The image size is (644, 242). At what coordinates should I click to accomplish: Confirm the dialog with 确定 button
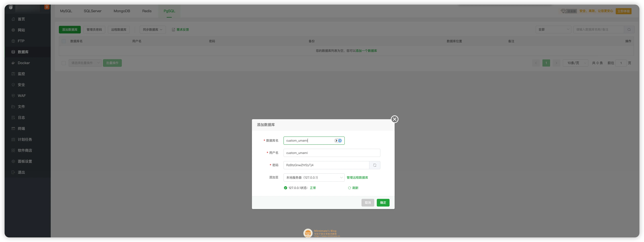pos(383,203)
